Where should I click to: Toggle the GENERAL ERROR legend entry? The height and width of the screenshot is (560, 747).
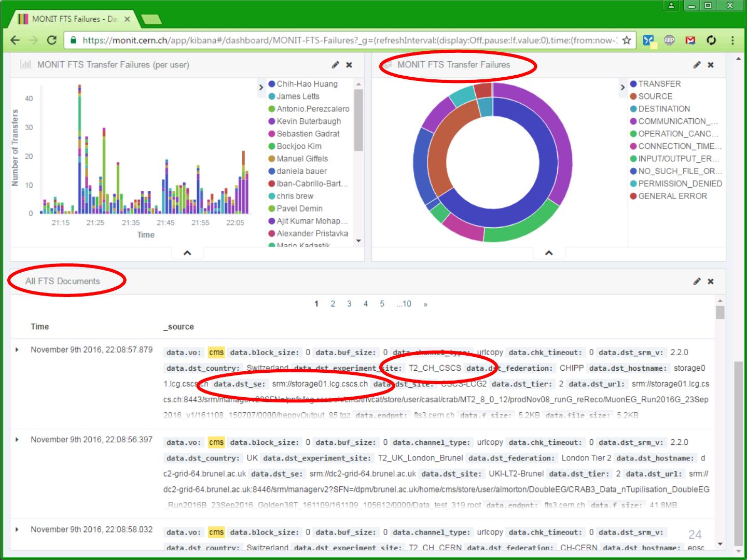(672, 196)
